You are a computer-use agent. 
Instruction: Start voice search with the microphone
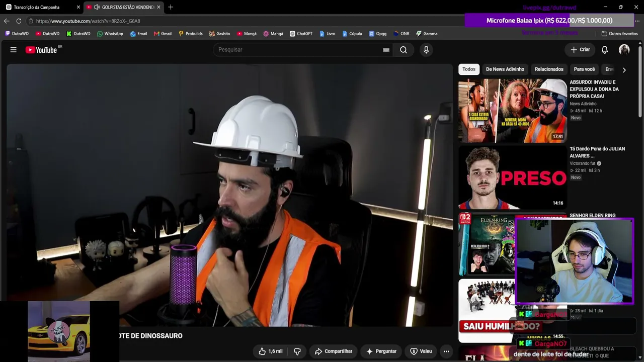(x=426, y=50)
